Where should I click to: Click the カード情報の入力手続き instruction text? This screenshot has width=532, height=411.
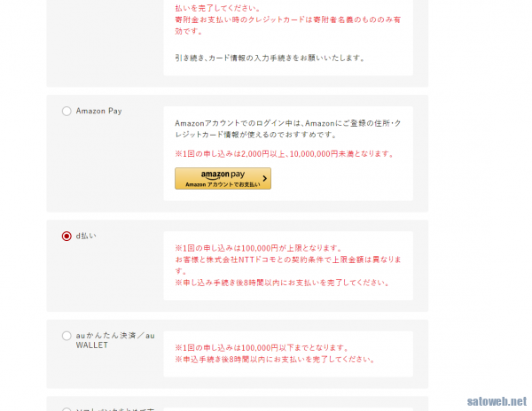coord(270,58)
